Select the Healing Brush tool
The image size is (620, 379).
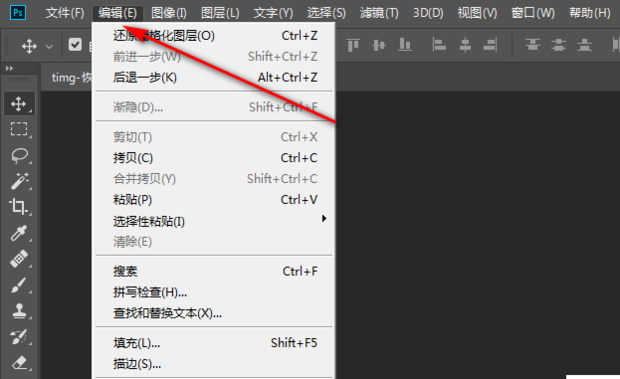click(x=19, y=259)
